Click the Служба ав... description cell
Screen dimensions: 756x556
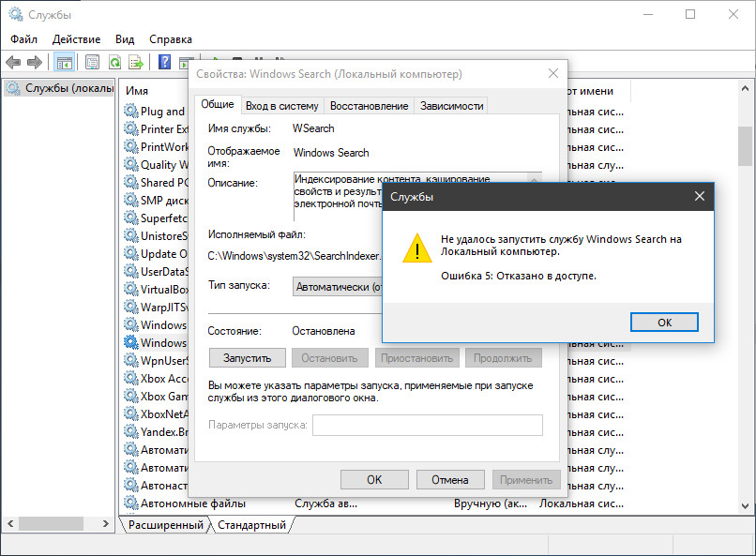pos(325,503)
